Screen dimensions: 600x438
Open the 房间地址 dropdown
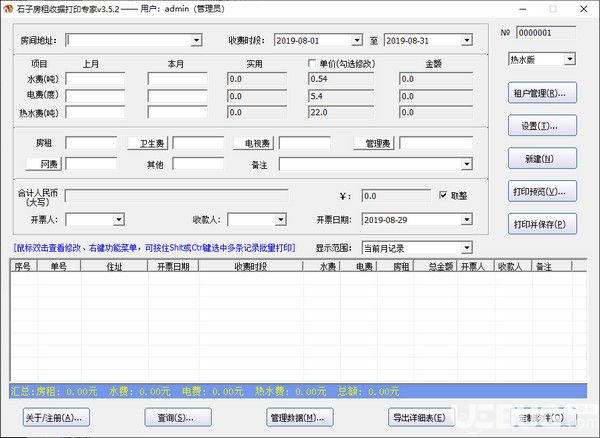[x=196, y=40]
